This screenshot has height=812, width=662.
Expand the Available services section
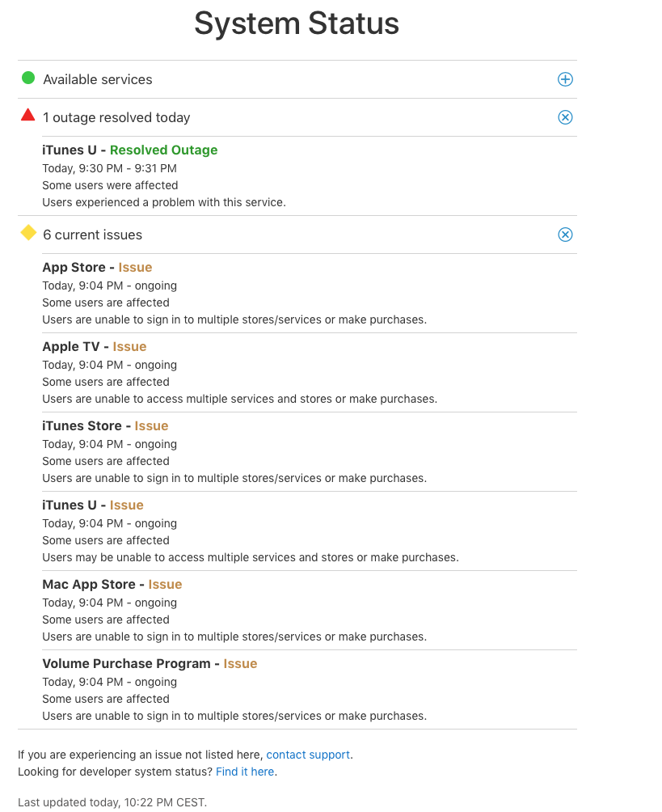pos(565,79)
